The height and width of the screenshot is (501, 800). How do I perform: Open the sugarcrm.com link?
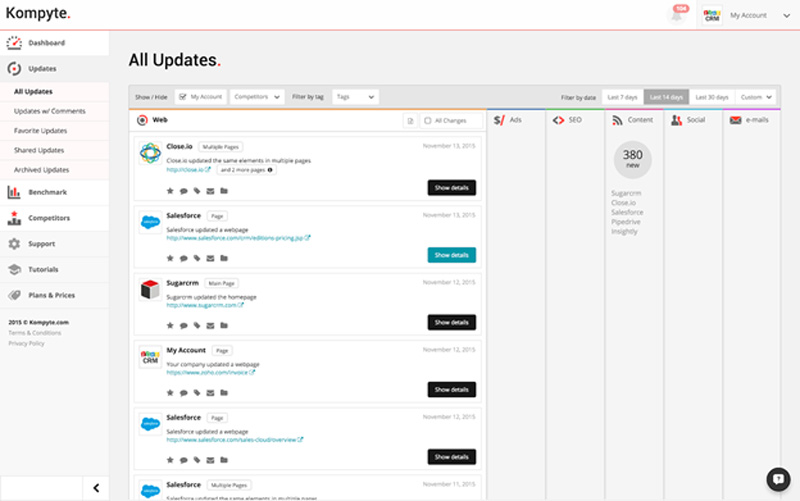[205, 305]
